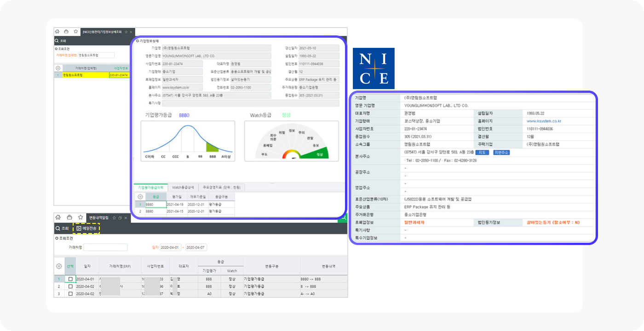Pin the 기업정보상세조회 tab with its star
The image size is (644, 331).
click(x=126, y=32)
